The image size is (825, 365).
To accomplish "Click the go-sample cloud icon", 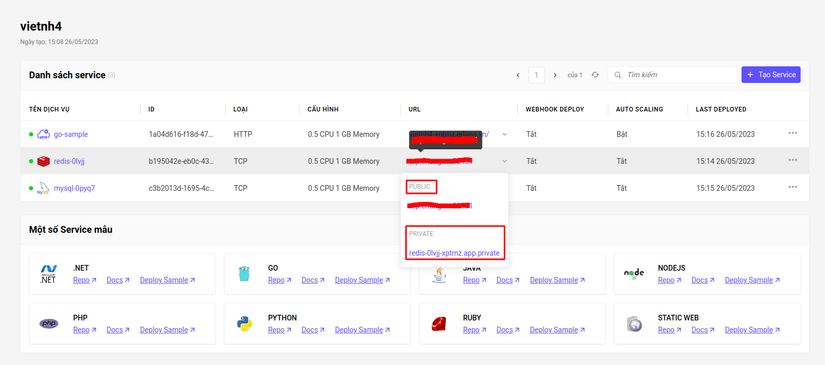I will pos(43,134).
